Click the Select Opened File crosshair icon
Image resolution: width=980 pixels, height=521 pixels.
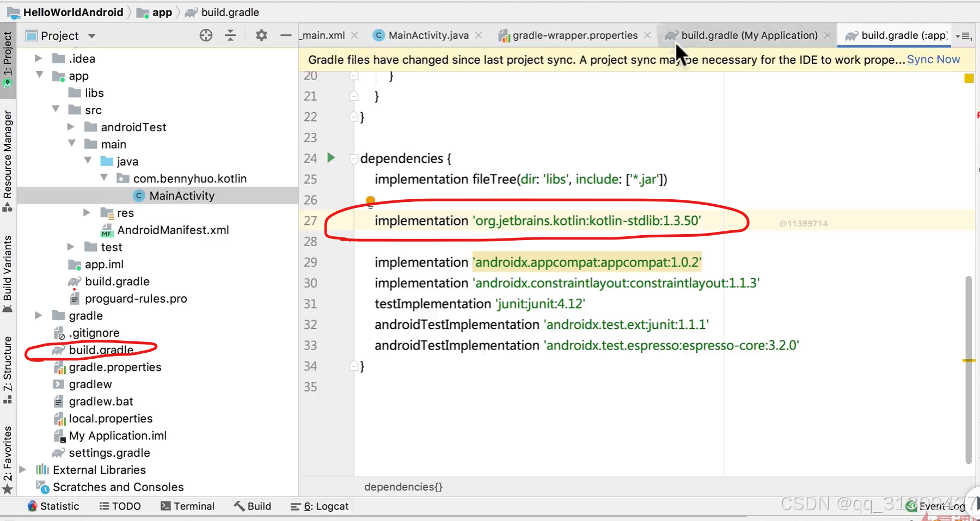coord(206,35)
